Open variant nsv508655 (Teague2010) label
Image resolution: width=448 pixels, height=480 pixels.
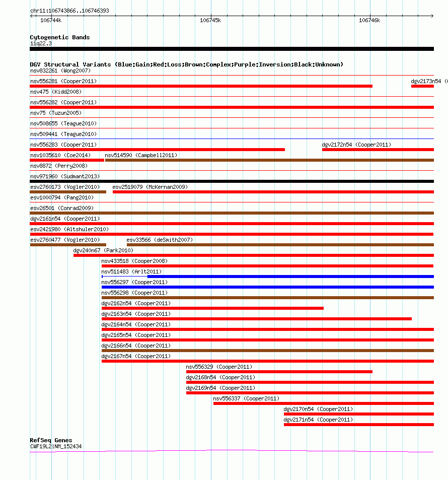(63, 124)
